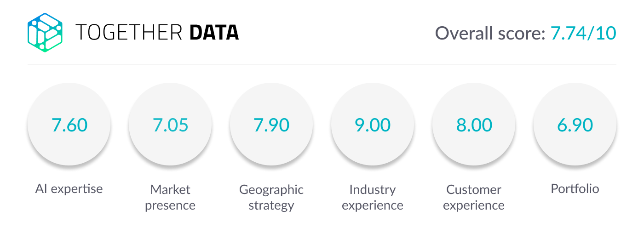Click the word "Geographic" under 7.90
Image resolution: width=644 pixels, height=239 pixels.
271,190
